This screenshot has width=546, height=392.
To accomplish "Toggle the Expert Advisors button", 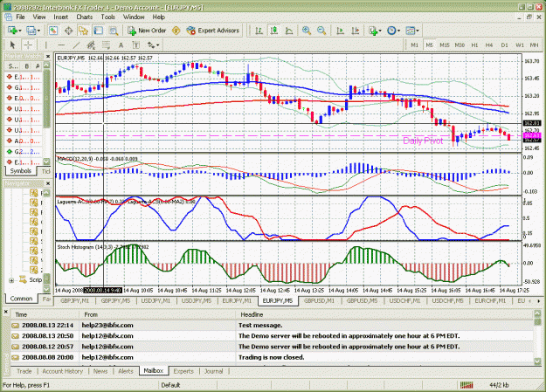I will pyautogui.click(x=213, y=31).
